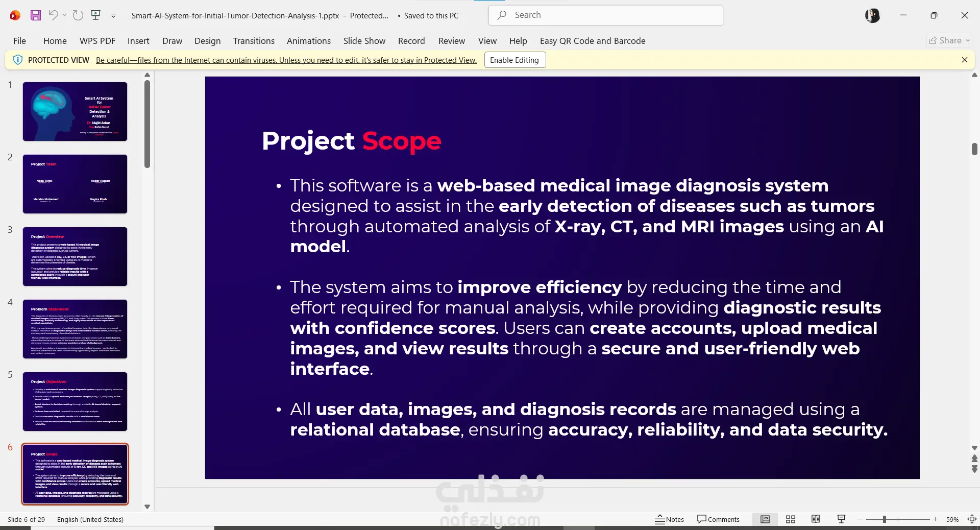The image size is (980, 530).
Task: Select slide 2 Project Team thumbnail
Action: pos(75,184)
